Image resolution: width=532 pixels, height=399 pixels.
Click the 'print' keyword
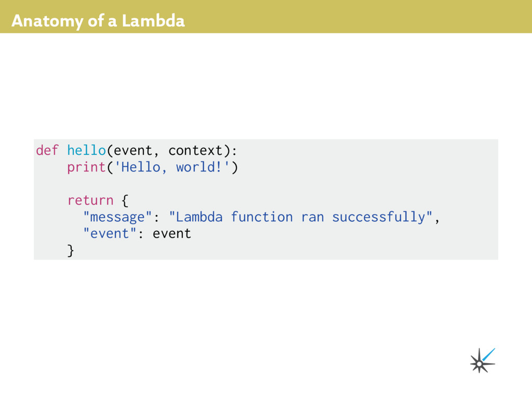pos(86,167)
